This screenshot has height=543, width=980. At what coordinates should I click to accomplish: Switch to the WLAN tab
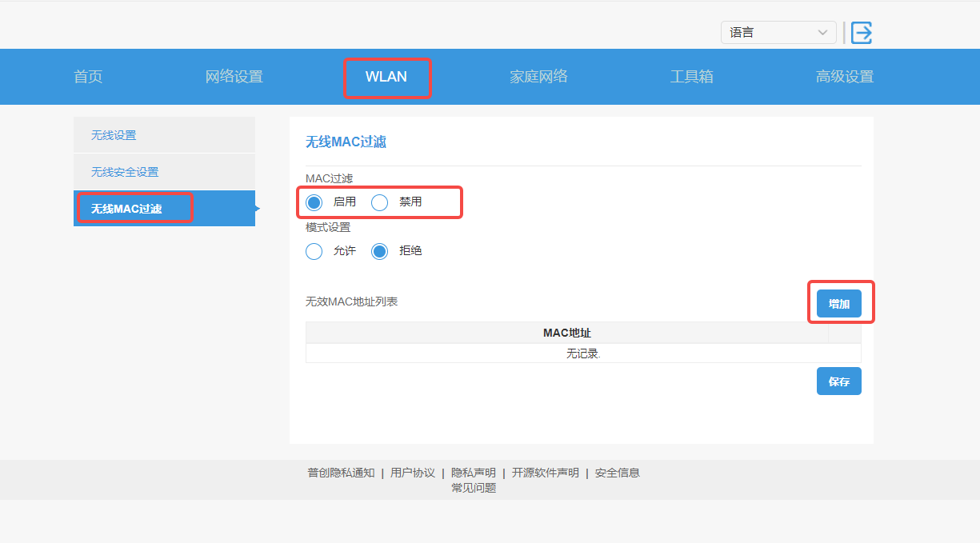coord(386,77)
